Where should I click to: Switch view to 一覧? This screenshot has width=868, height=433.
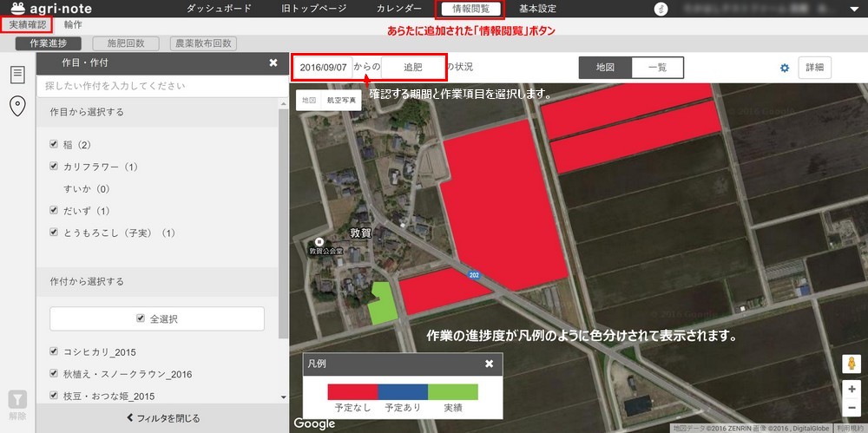657,68
